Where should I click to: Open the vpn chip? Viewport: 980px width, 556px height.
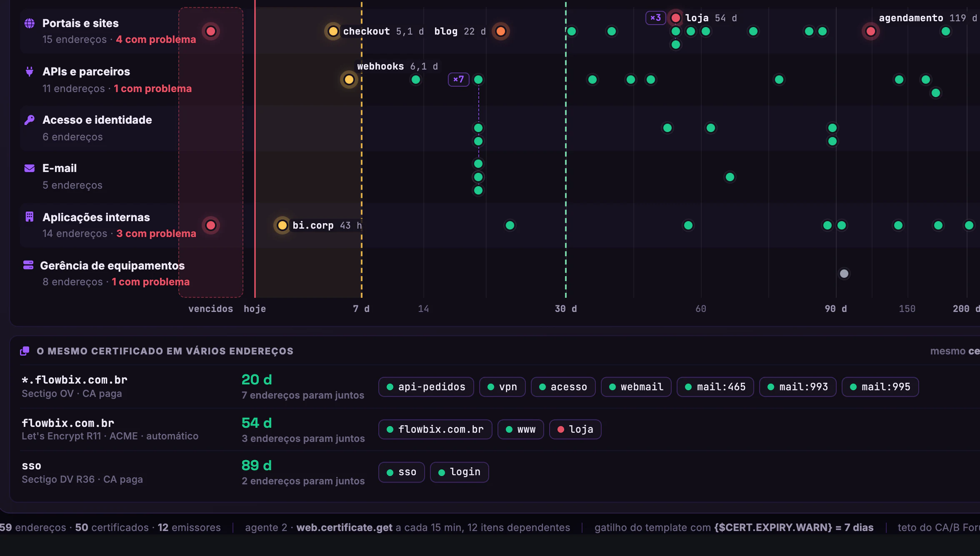[502, 387]
